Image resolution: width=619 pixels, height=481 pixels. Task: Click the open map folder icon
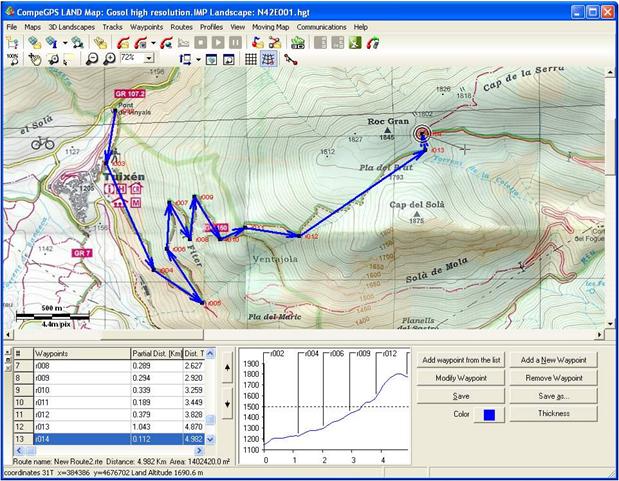(34, 42)
